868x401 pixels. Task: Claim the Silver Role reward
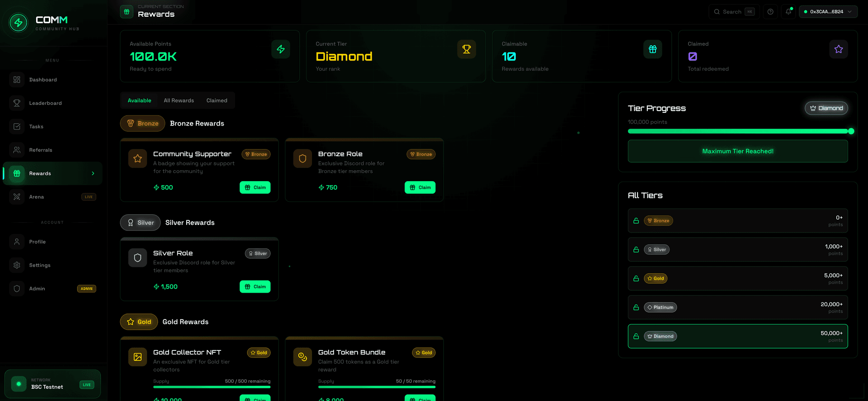[x=255, y=287]
